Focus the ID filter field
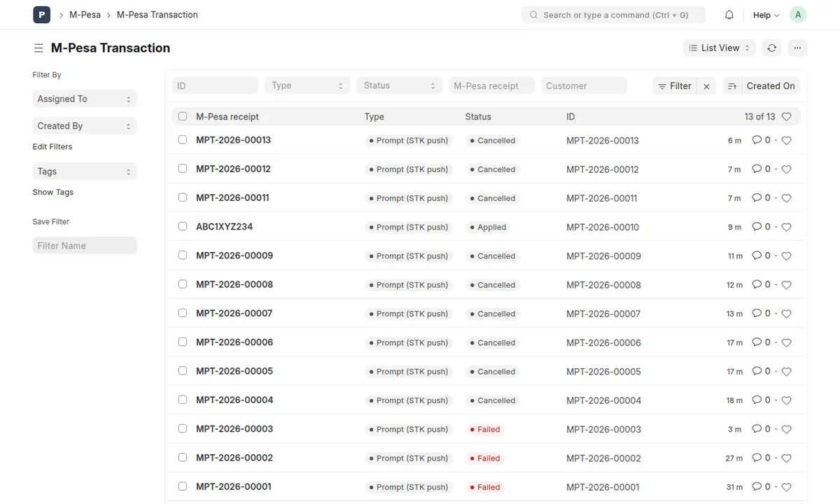This screenshot has width=840, height=504. [215, 85]
